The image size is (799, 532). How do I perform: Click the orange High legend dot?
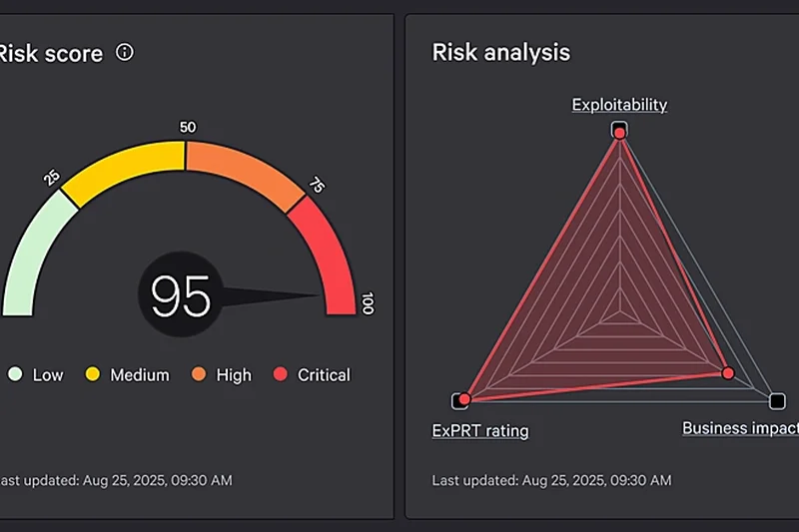pos(199,375)
